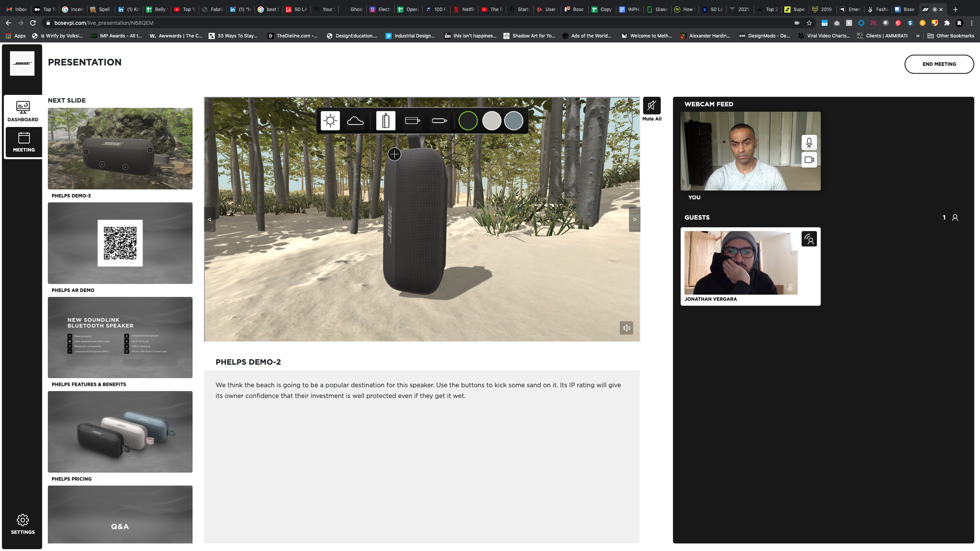Select Phelps Features & Benefits thumbnail
The image size is (980, 551).
coord(120,337)
